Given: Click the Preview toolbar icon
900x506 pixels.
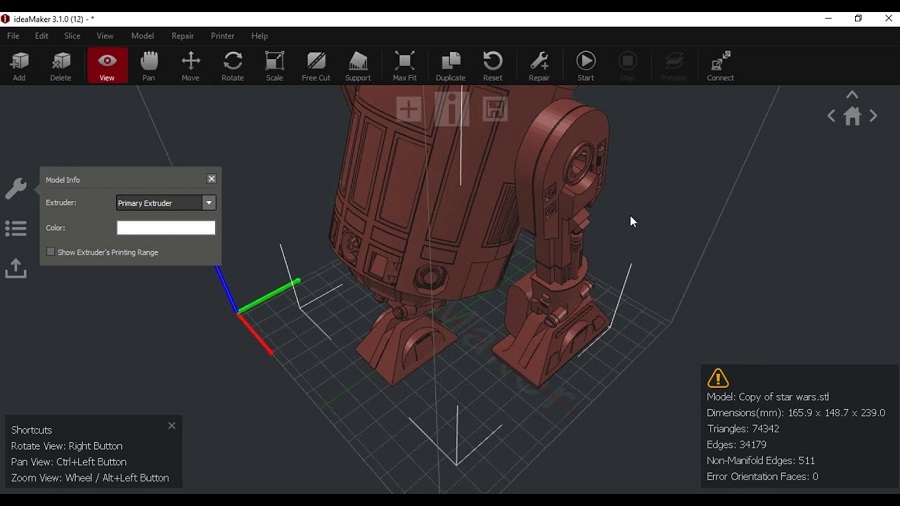Looking at the screenshot, I should pos(674,66).
